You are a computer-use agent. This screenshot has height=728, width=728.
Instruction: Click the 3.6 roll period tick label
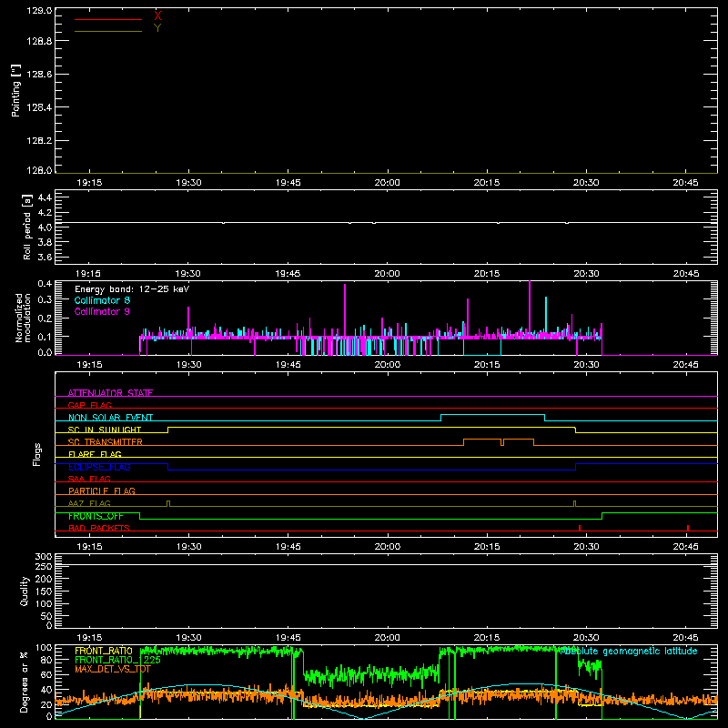pyautogui.click(x=45, y=257)
